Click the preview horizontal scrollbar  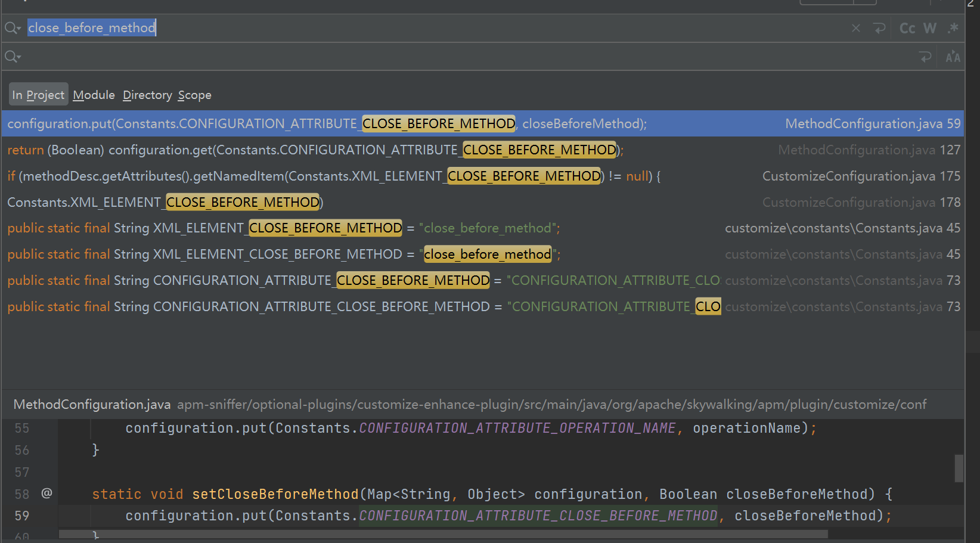[x=444, y=534]
